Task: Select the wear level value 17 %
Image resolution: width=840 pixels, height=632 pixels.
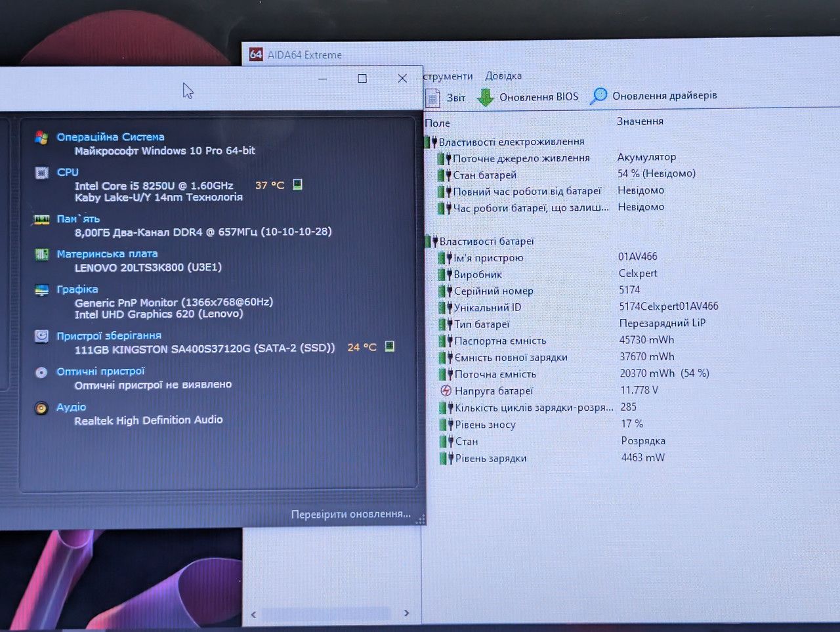Action: 632,424
